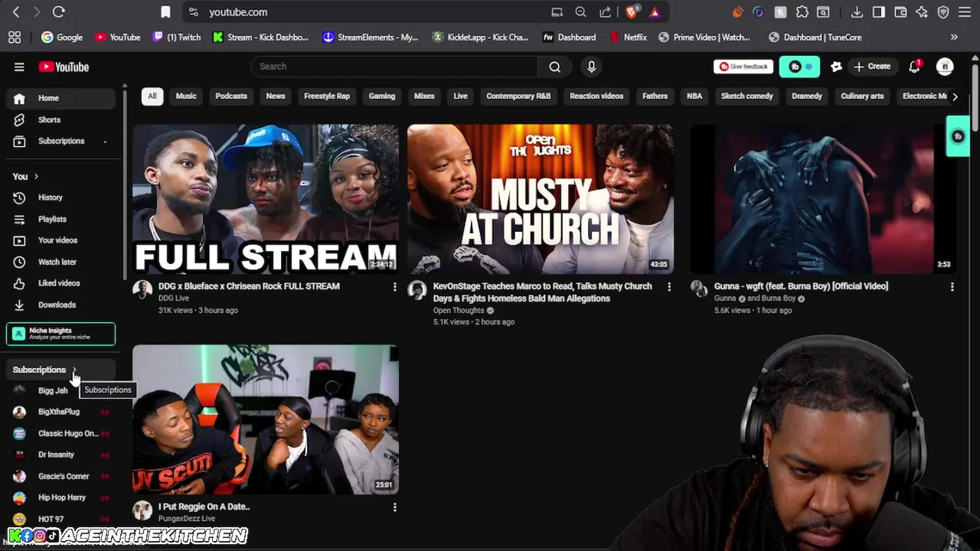Click the Create button
980x551 pixels.
pos(872,67)
